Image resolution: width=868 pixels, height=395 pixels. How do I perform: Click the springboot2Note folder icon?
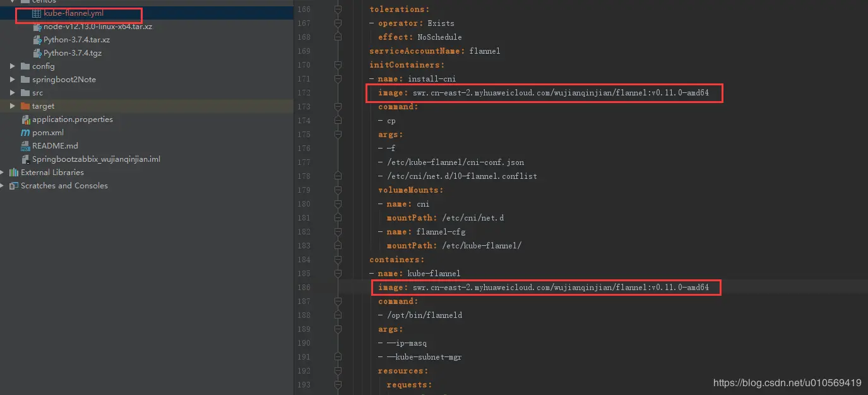click(25, 80)
